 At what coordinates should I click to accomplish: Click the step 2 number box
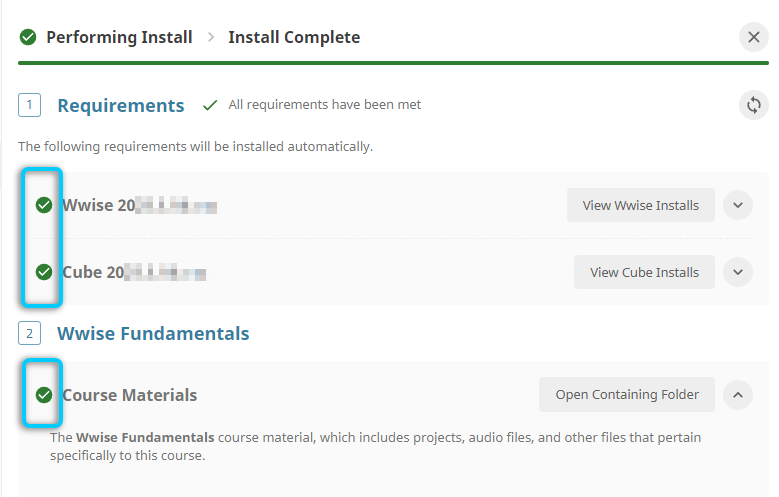coord(29,333)
